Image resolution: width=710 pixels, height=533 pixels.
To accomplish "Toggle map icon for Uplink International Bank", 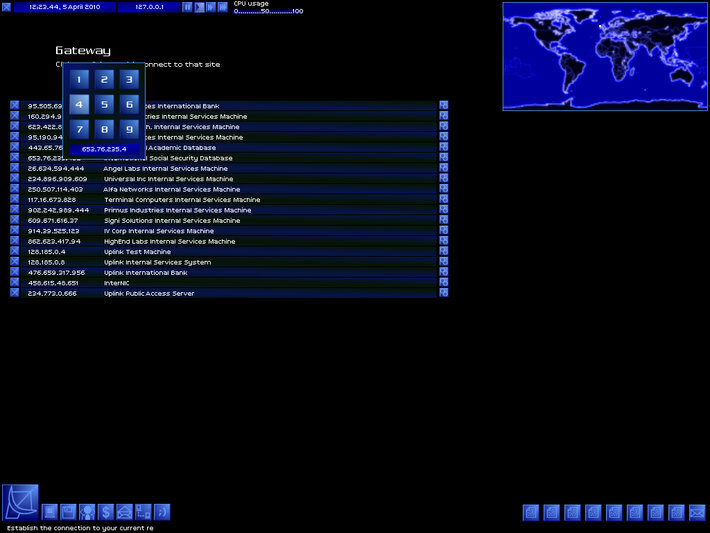I will pyautogui.click(x=444, y=272).
